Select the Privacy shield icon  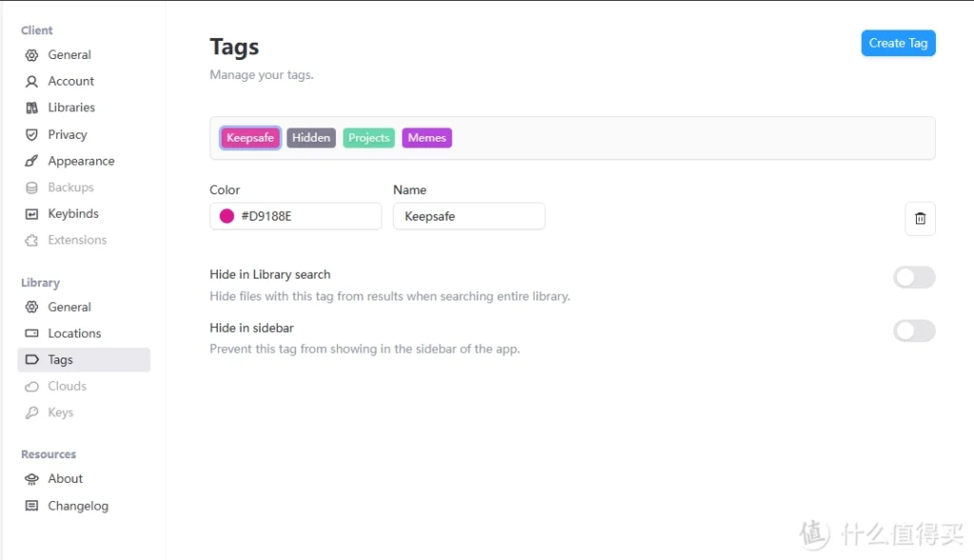(31, 135)
